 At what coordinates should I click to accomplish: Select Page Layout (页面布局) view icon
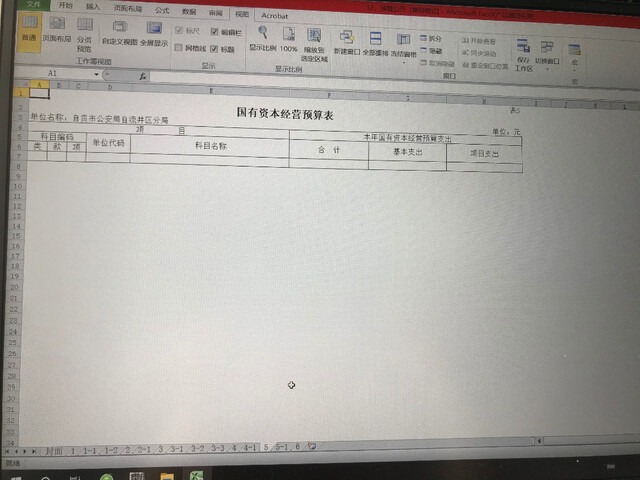56,36
